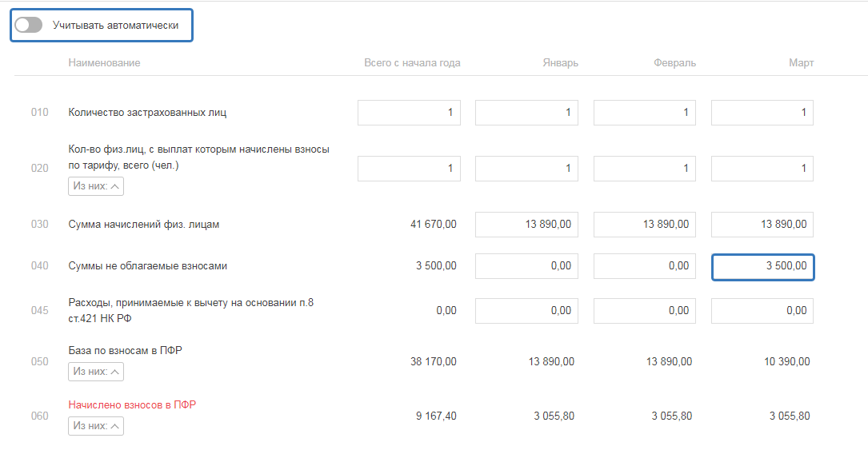Edit February 'Сумма начислений физ. лицам' field
868x462 pixels.
(x=644, y=225)
